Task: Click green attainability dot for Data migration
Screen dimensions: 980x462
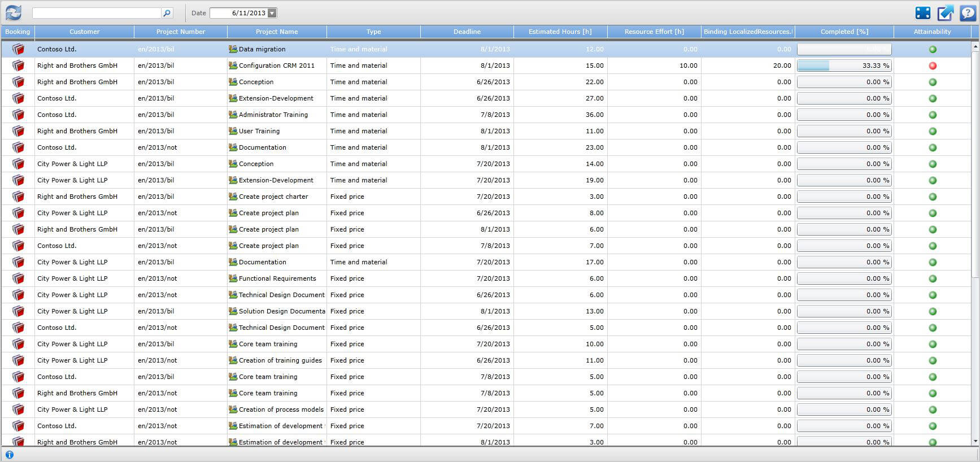Action: [933, 49]
